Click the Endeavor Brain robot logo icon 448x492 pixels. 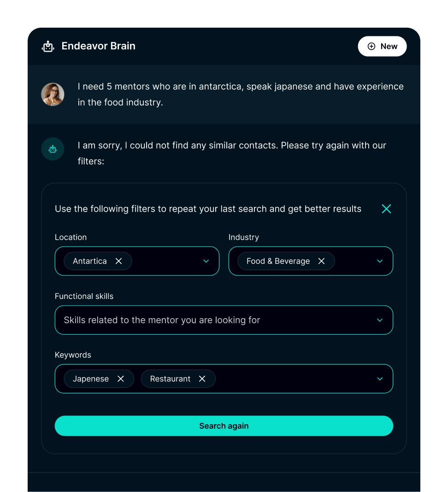click(48, 46)
